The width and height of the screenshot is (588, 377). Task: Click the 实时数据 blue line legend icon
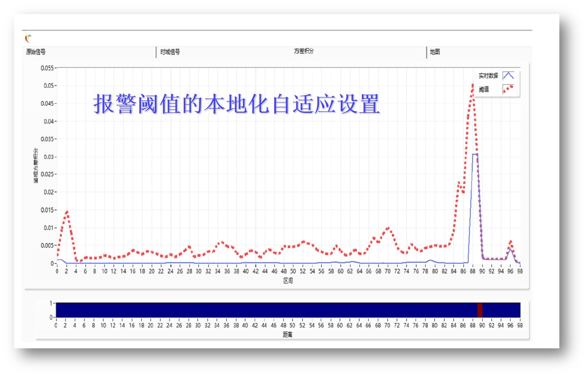point(508,75)
